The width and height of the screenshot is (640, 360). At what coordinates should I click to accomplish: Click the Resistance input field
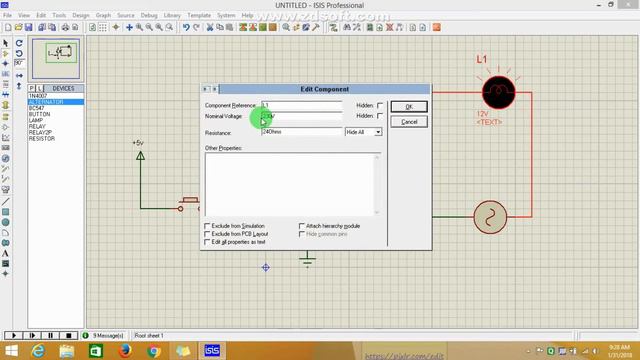pos(302,132)
